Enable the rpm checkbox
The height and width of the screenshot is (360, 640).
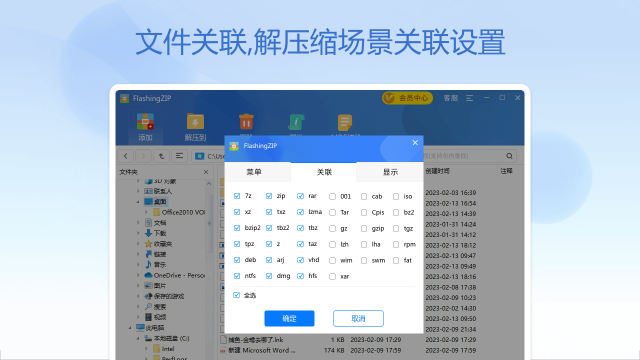(396, 244)
